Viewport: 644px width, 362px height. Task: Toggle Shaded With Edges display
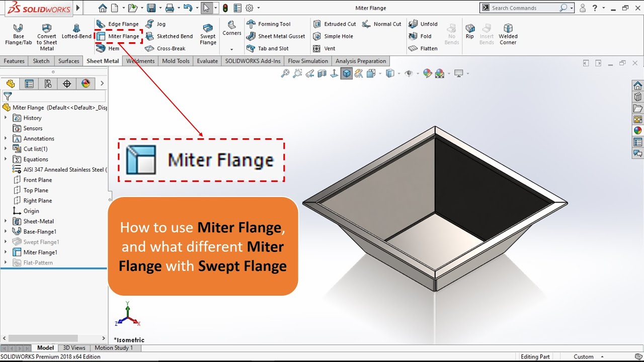[347, 73]
